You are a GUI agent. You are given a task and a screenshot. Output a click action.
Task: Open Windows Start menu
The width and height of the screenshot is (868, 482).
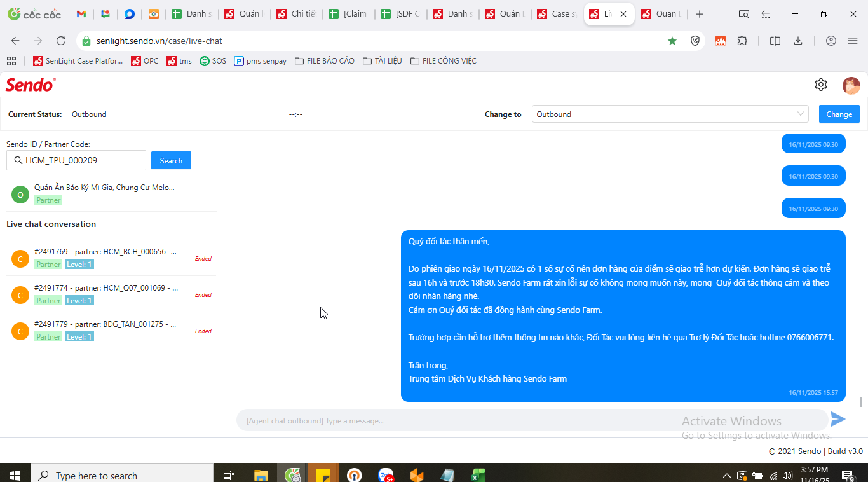(x=15, y=475)
